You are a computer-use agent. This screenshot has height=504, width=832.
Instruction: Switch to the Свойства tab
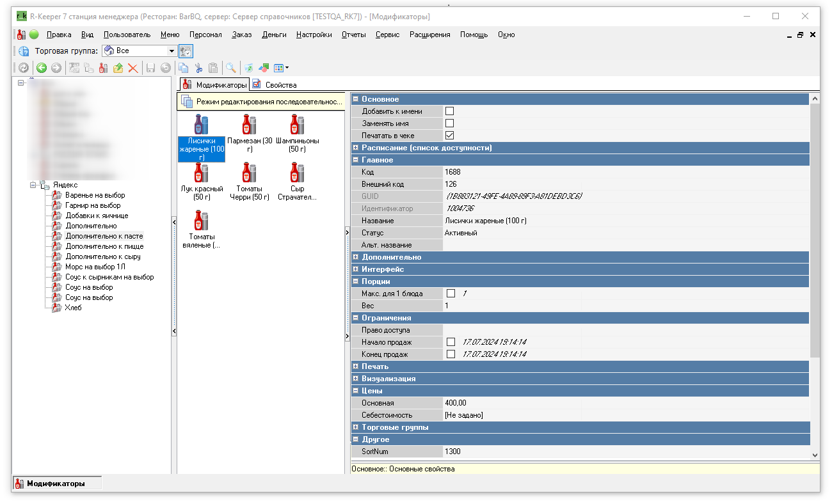pos(275,84)
